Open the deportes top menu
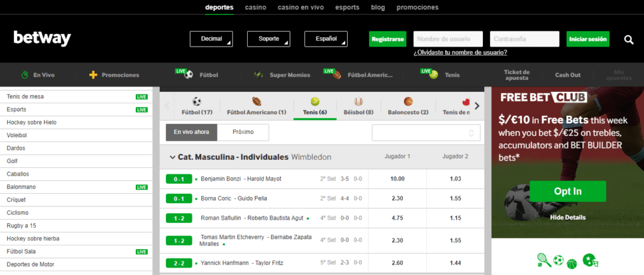644x275 pixels. click(x=219, y=8)
